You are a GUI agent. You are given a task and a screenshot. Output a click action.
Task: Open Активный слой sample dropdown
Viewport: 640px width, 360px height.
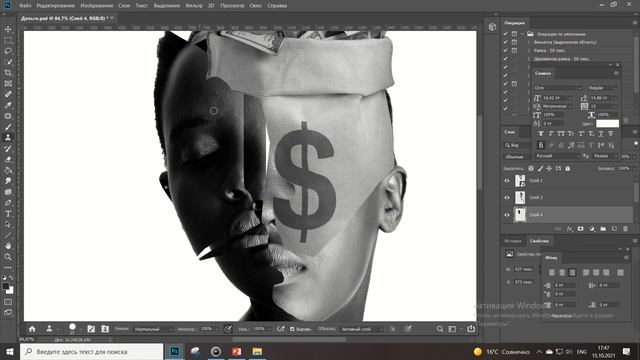pos(361,329)
